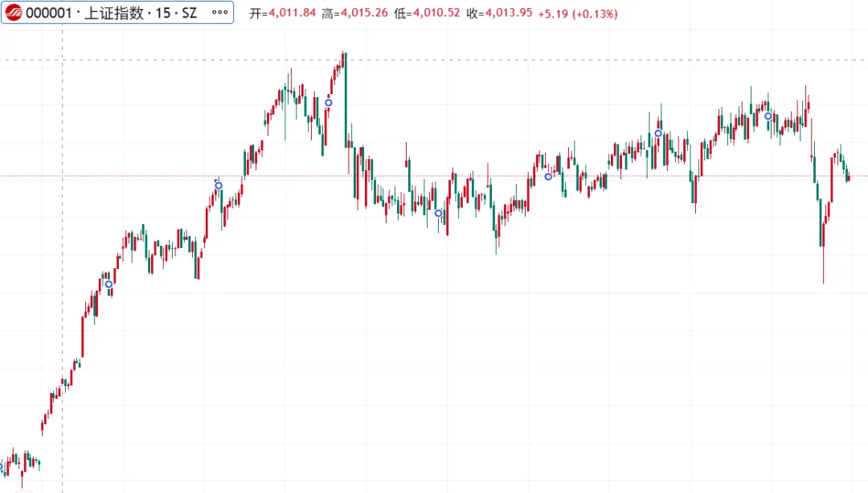Viewport: 868px width, 493px height.
Task: Click the low price value 4,010.52
Action: (x=436, y=13)
